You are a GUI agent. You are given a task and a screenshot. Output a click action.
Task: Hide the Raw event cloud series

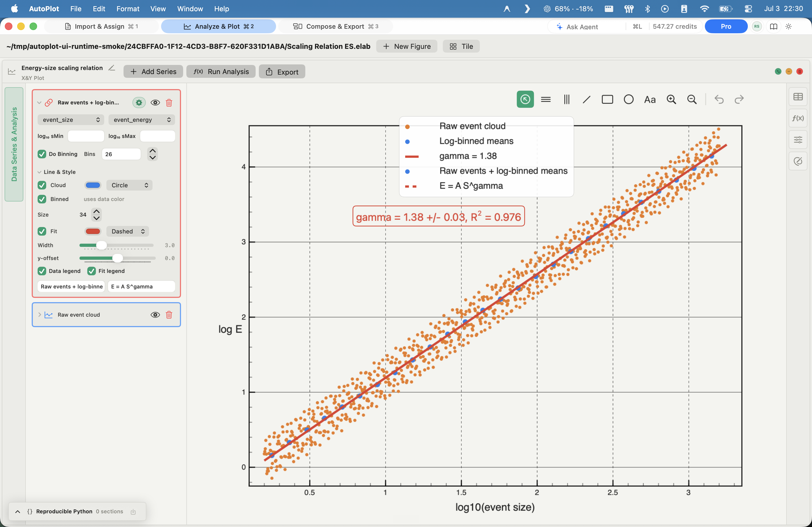click(155, 315)
